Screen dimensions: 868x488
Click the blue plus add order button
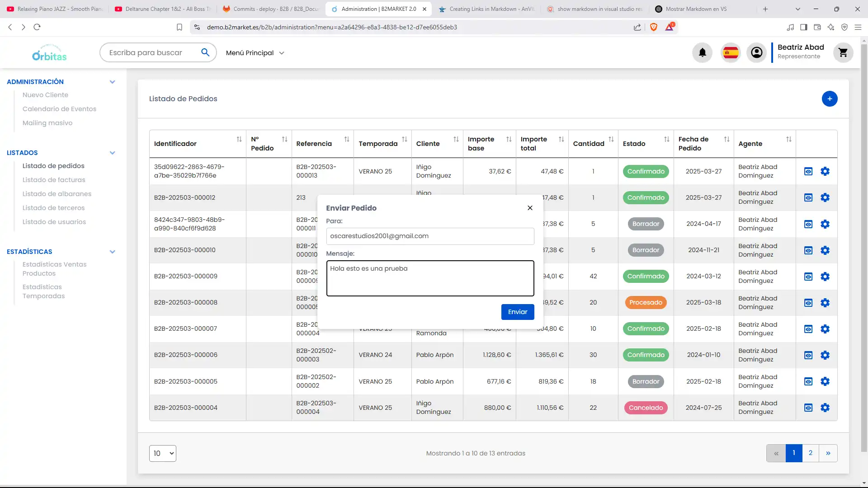(829, 99)
